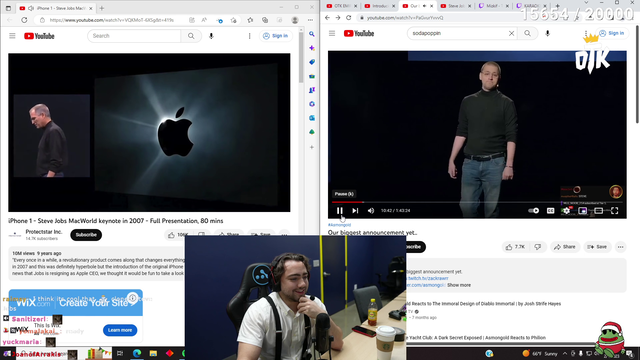
Task: Enable miniplayer in right video
Action: coord(582,211)
